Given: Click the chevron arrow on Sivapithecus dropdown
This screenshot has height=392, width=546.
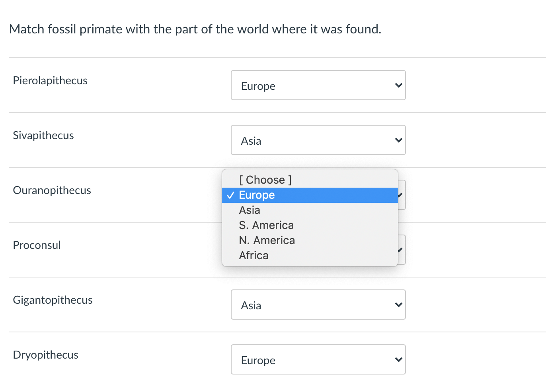Looking at the screenshot, I should [x=398, y=140].
